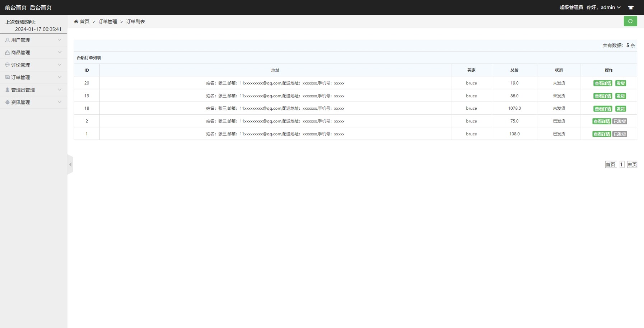Click the user icon beside 用户管理
Screen dimensions: 644x328
(7, 40)
